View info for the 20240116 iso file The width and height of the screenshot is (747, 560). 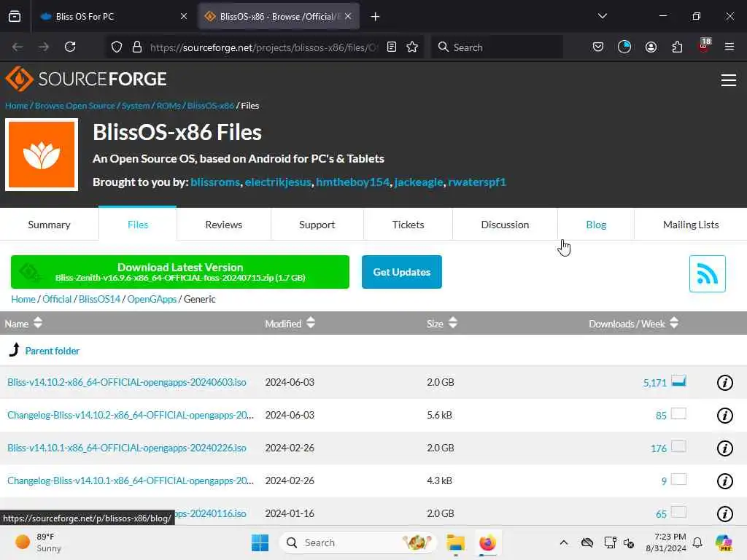point(724,514)
